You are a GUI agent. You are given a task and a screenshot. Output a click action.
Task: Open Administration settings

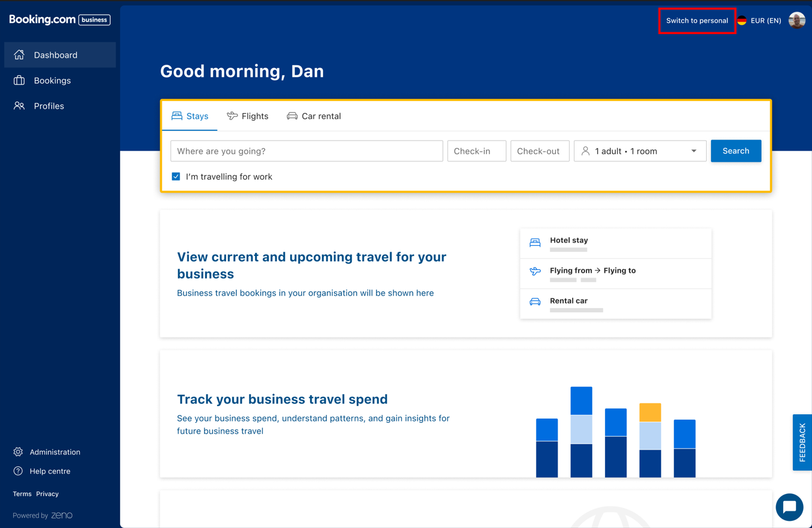(56, 451)
